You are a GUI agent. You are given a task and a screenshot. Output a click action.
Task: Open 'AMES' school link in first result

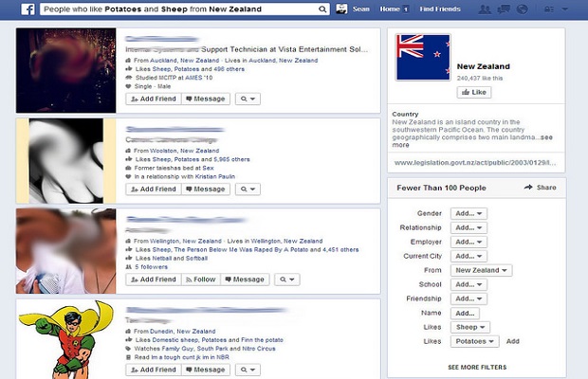[x=193, y=78]
